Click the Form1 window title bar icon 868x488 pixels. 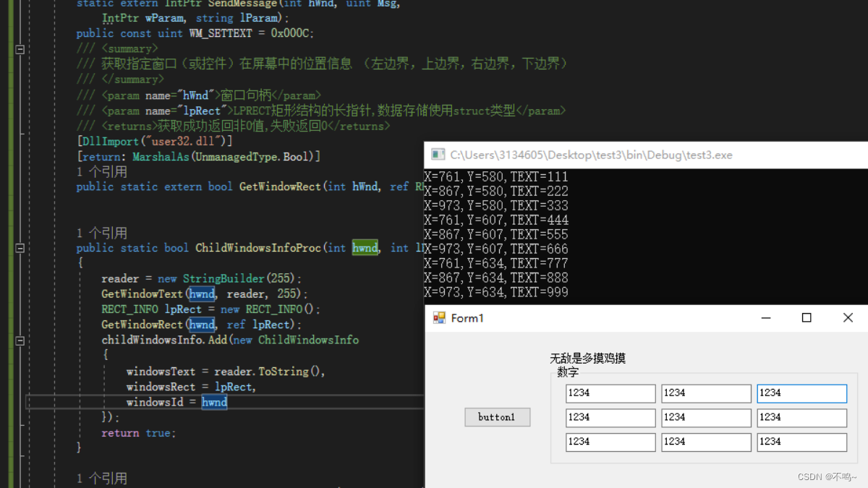click(x=438, y=317)
